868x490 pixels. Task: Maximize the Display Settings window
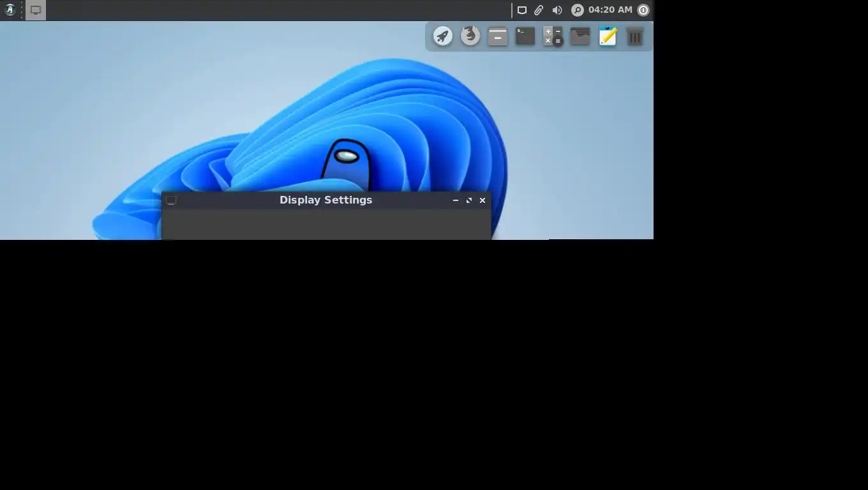(469, 200)
